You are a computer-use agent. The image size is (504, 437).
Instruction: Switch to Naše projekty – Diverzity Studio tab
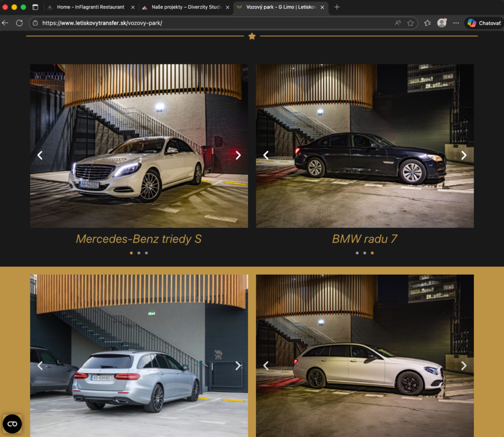coord(187,7)
